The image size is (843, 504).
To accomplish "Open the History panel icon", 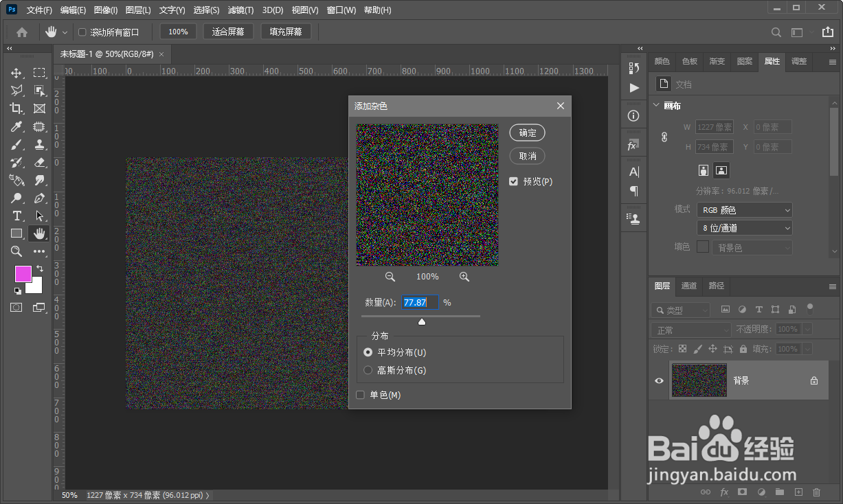I will click(633, 68).
